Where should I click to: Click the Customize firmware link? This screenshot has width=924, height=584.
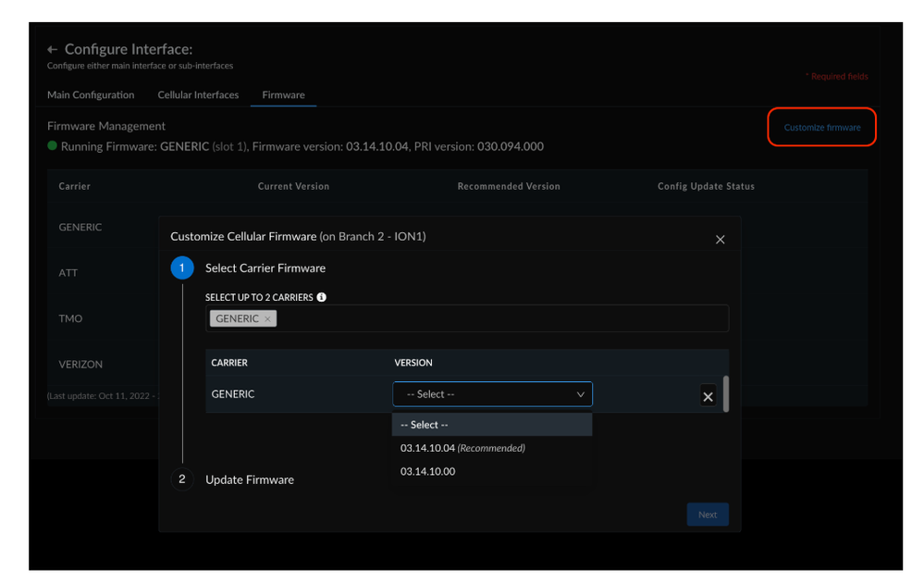tap(822, 128)
